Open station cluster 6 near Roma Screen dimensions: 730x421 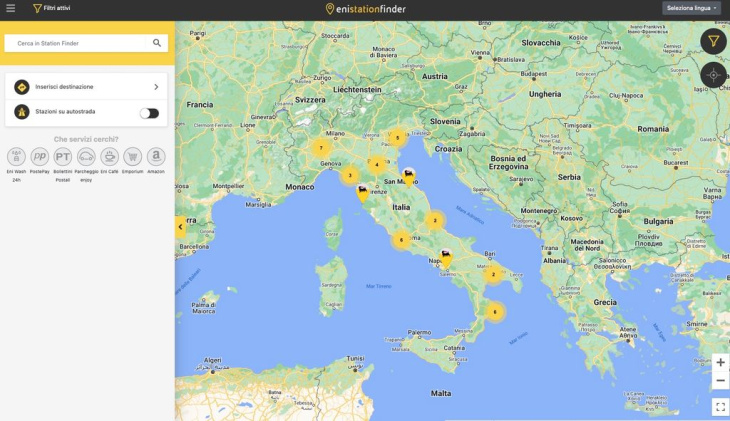(x=401, y=240)
